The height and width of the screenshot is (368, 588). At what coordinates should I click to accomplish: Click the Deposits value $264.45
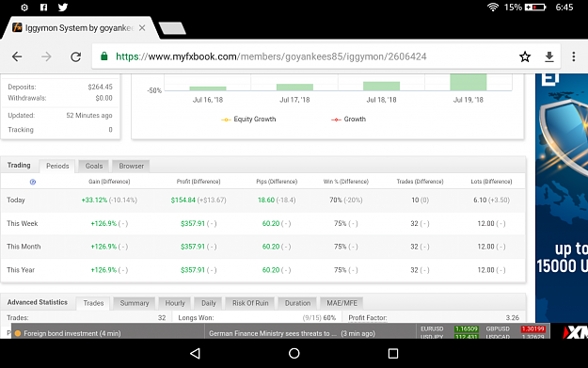pos(100,87)
